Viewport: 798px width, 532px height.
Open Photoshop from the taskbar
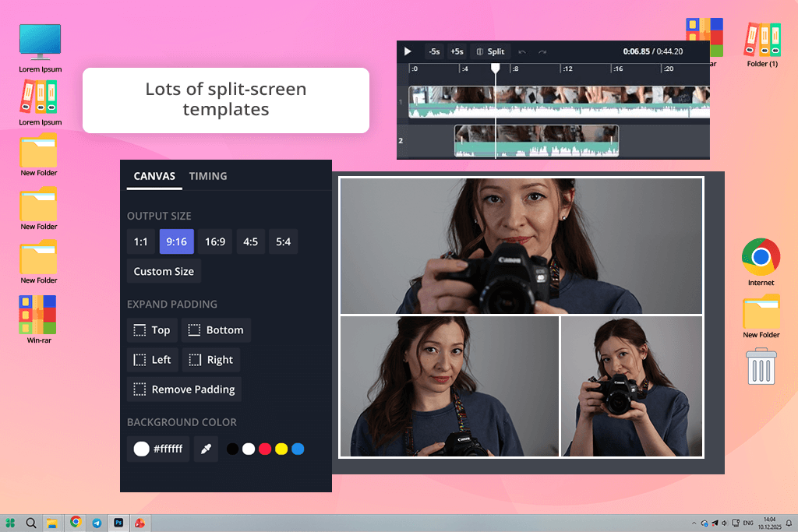pos(118,523)
